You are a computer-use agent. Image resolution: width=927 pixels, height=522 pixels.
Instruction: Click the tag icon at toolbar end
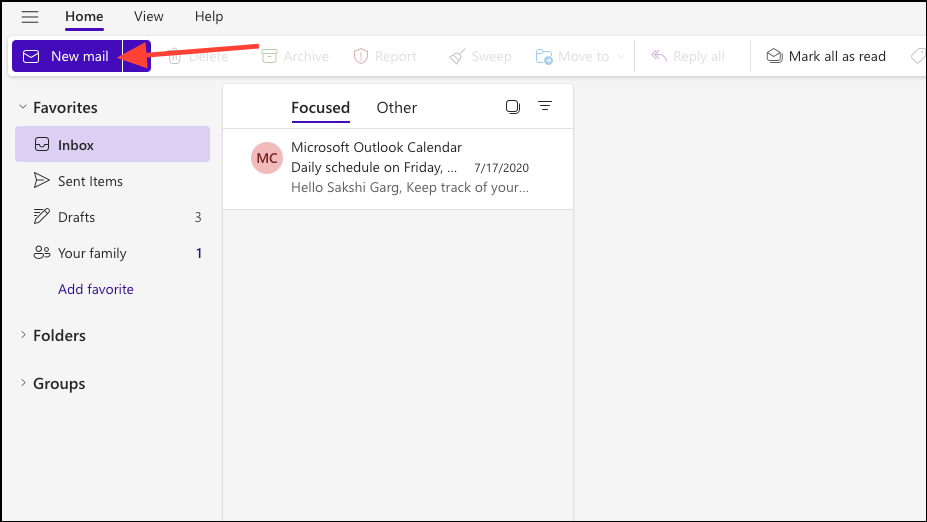click(918, 56)
